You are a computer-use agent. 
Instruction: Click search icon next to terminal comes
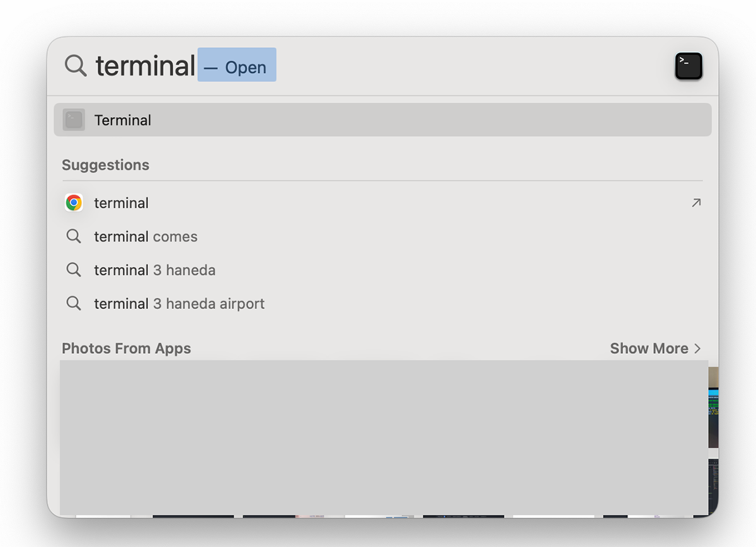coord(74,237)
